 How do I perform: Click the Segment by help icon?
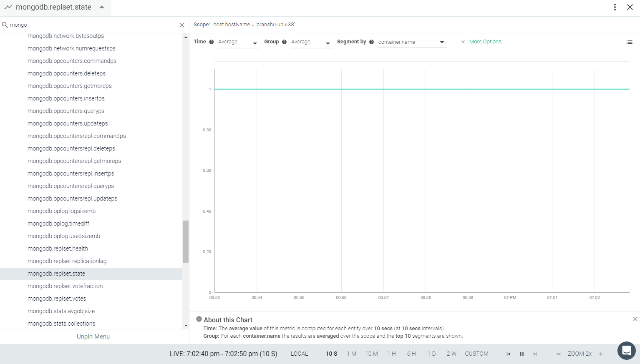371,42
